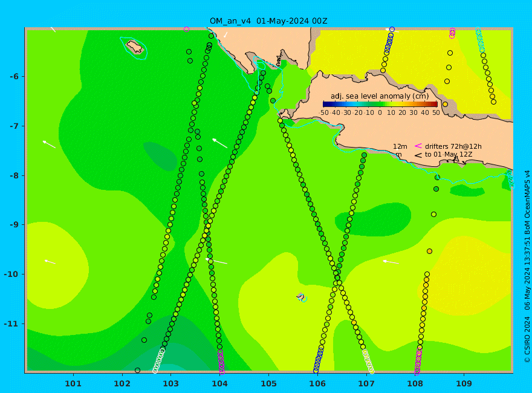Image resolution: width=532 pixels, height=393 pixels.
Task: Click the latitude axis label -9
Action: point(15,225)
